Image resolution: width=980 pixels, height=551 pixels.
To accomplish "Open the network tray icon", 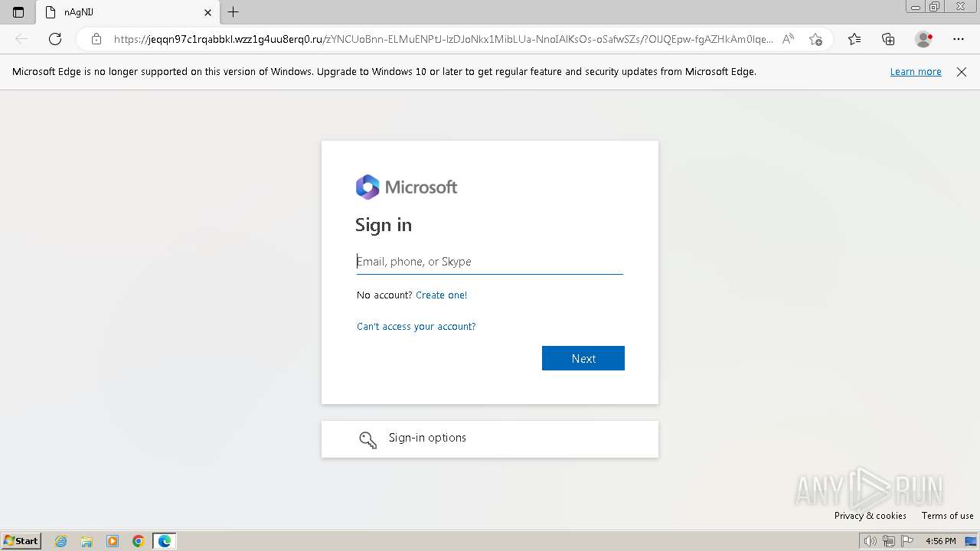I will pyautogui.click(x=889, y=541).
